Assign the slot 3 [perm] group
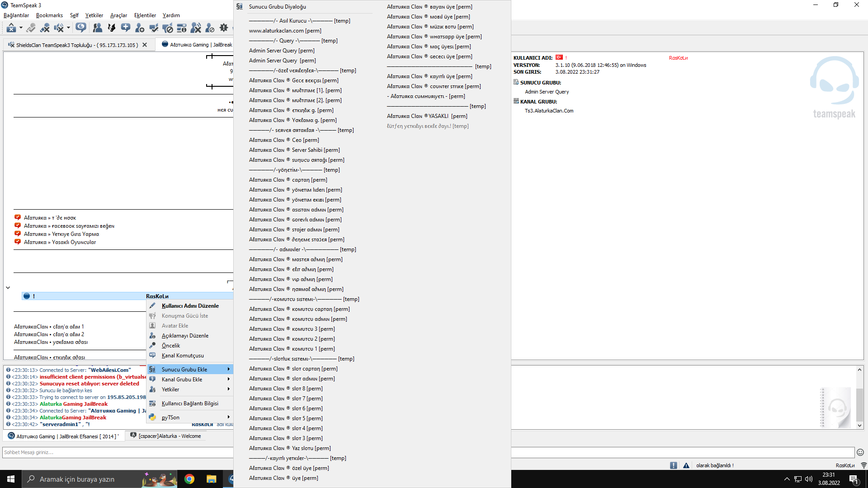 pyautogui.click(x=286, y=438)
